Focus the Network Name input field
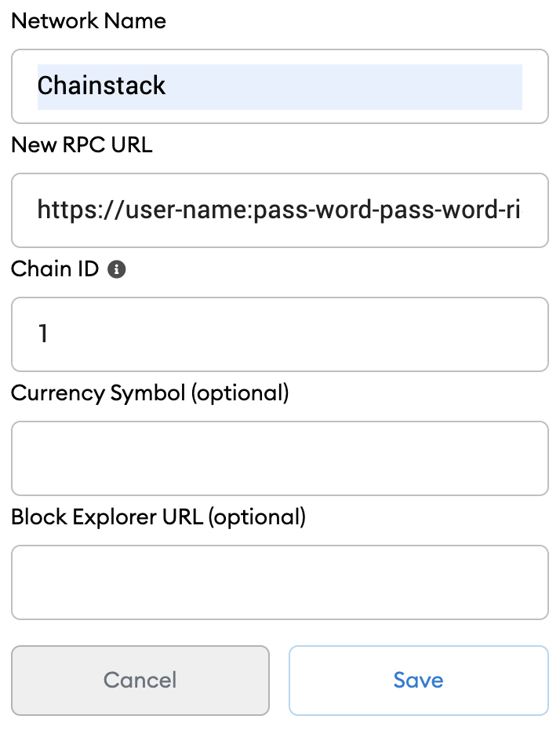 click(x=280, y=86)
